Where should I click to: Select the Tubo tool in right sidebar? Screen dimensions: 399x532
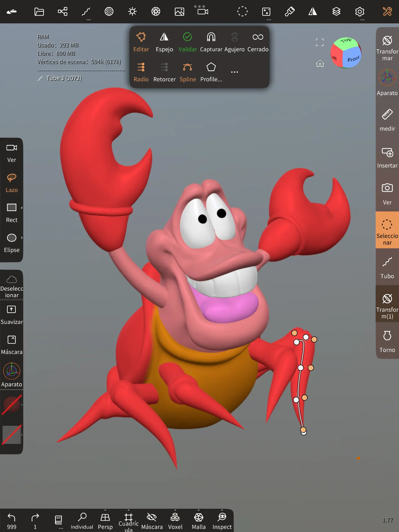click(387, 268)
